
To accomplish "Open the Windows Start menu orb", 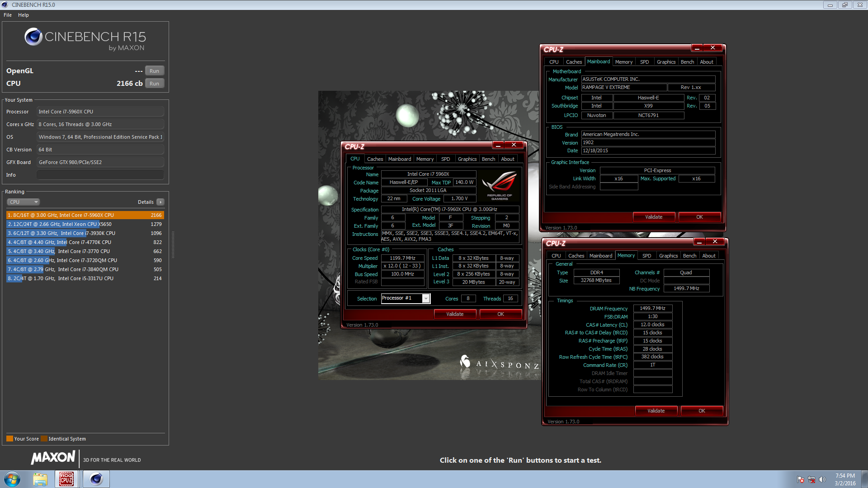I will 12,479.
